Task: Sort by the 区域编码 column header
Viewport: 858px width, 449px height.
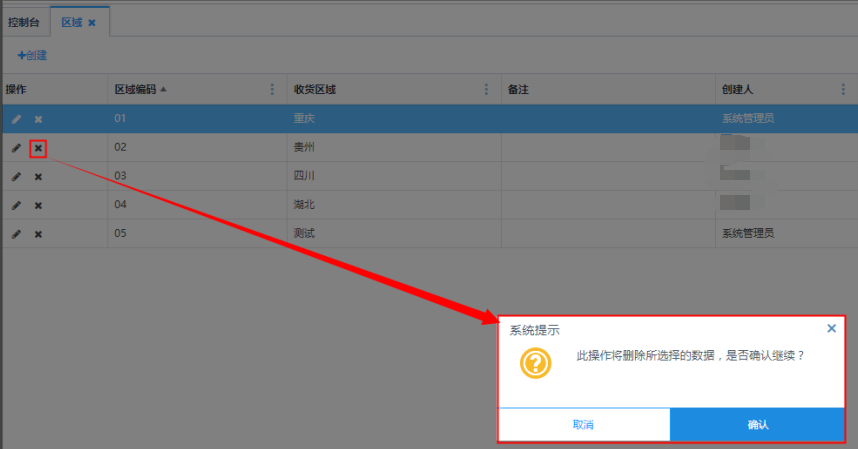Action: click(135, 90)
